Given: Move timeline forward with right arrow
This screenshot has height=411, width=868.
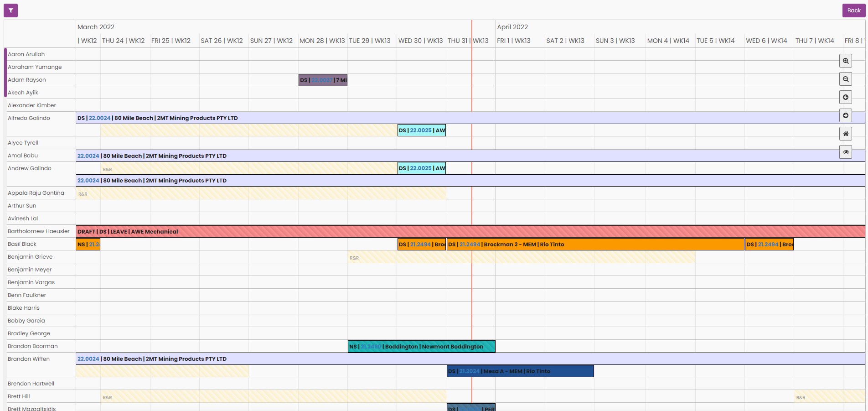Looking at the screenshot, I should [x=846, y=115].
